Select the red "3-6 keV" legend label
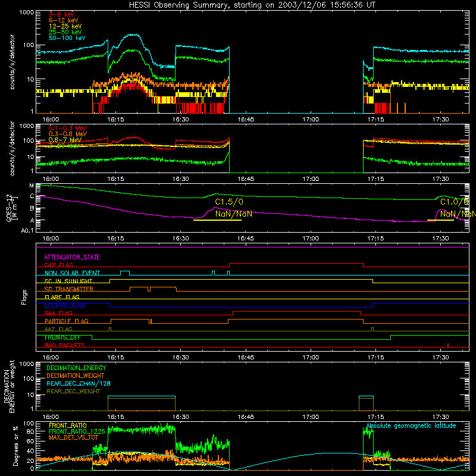The image size is (476, 476). click(61, 14)
